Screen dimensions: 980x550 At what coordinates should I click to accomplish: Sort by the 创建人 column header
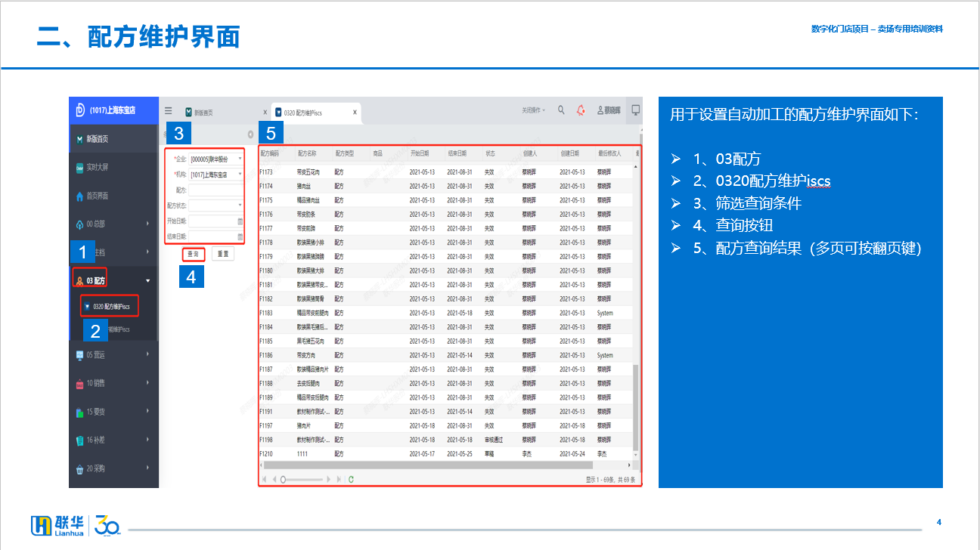[539, 153]
